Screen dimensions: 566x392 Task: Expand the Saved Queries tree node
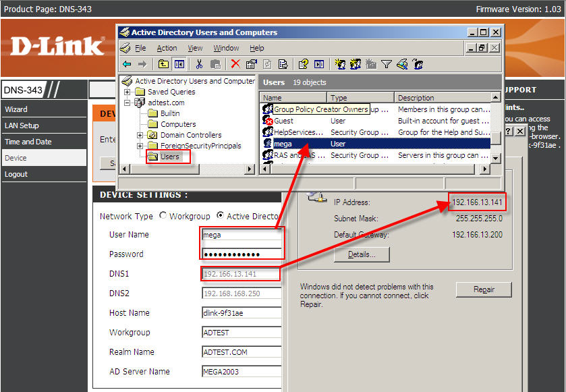tap(128, 92)
